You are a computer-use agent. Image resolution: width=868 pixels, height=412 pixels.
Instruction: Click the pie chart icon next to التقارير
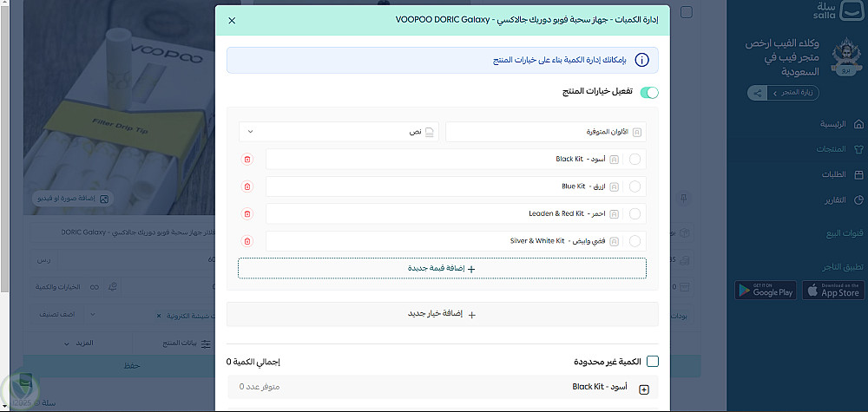(859, 200)
